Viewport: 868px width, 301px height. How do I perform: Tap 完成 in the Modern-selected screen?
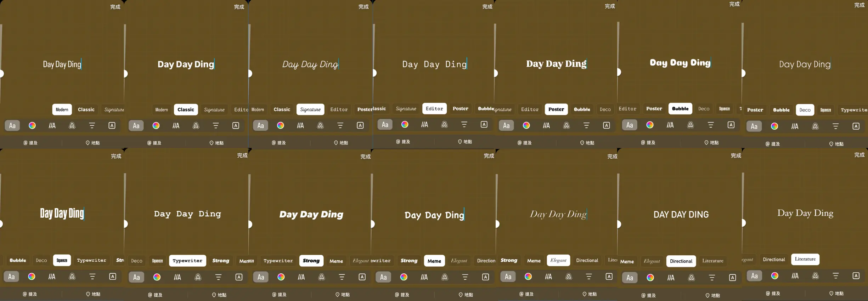[115, 7]
